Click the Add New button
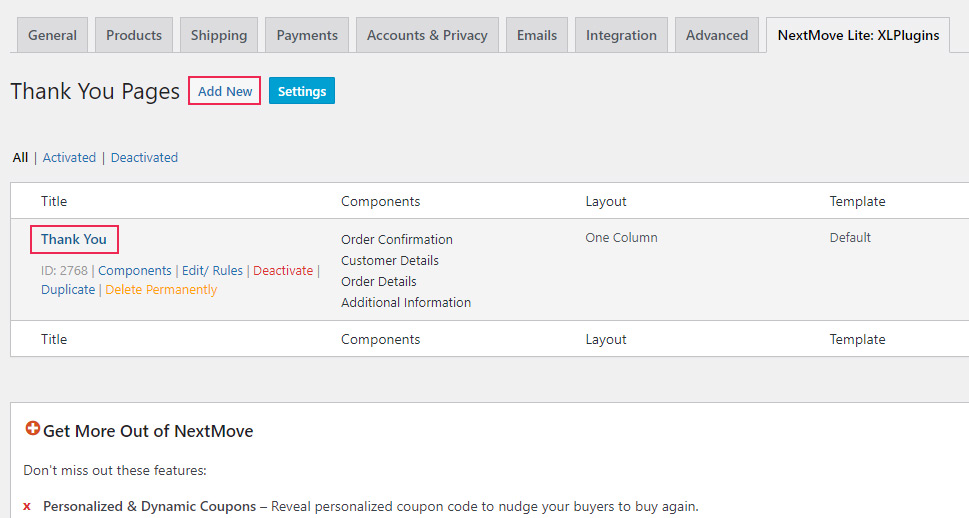The height and width of the screenshot is (518, 969). point(225,91)
